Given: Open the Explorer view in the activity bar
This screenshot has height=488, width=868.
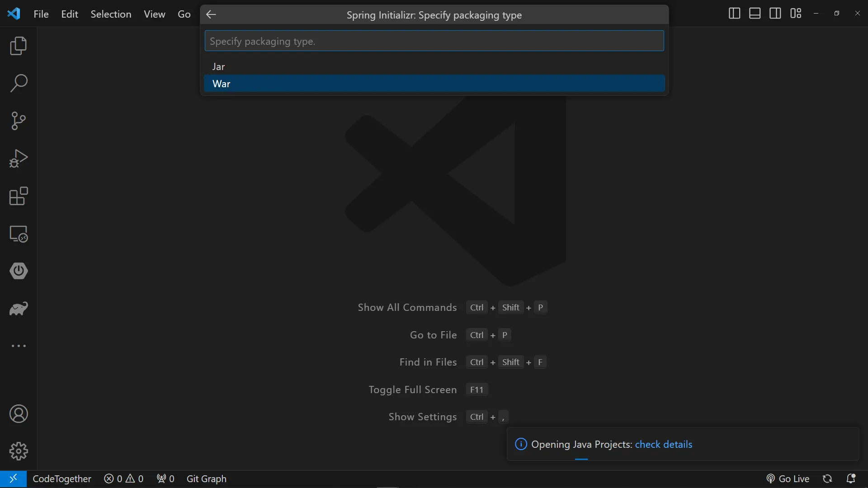Looking at the screenshot, I should [19, 46].
